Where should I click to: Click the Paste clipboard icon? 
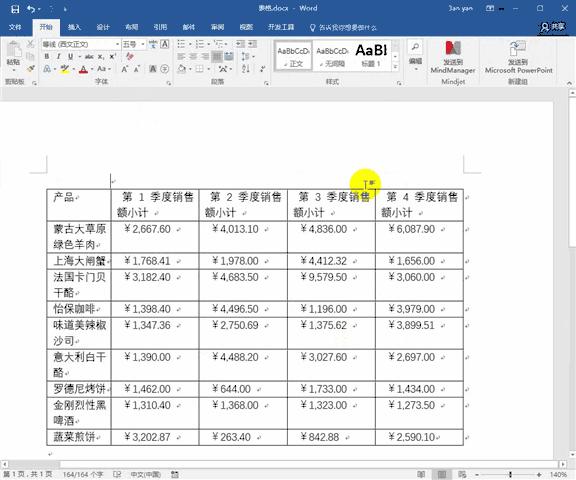click(14, 50)
